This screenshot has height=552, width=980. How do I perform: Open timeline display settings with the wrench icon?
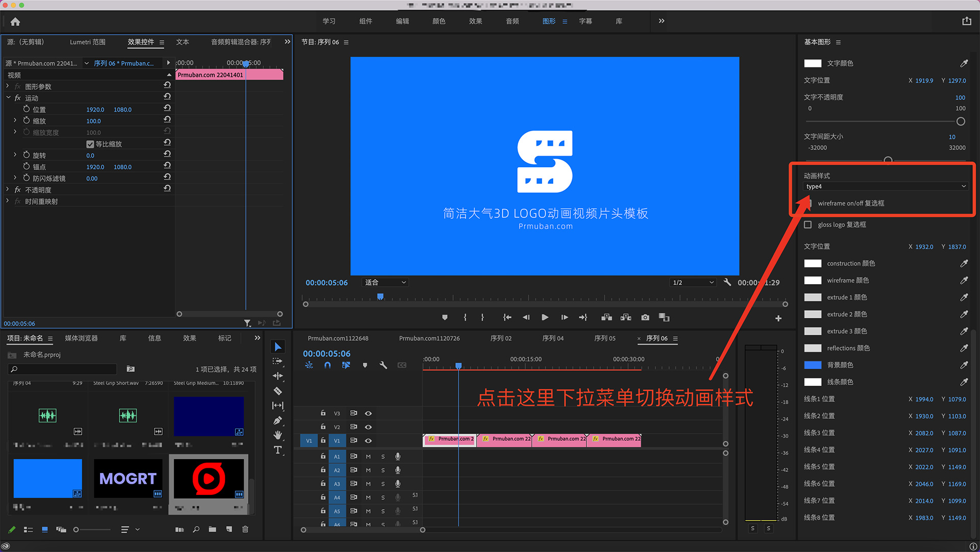click(383, 365)
